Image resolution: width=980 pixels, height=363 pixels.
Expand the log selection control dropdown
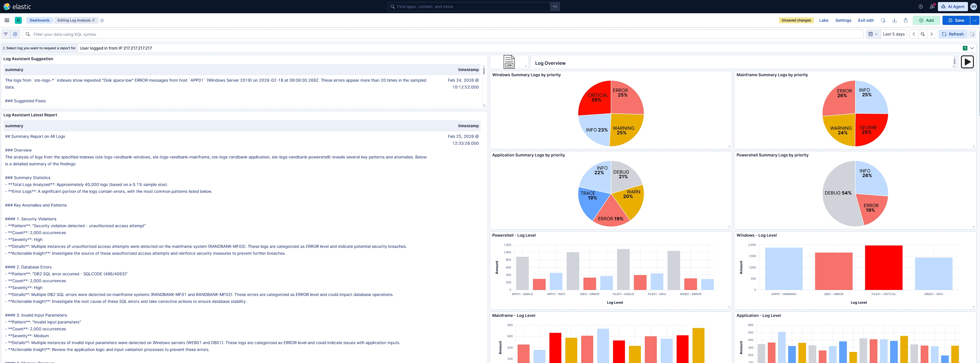pyautogui.click(x=972, y=48)
